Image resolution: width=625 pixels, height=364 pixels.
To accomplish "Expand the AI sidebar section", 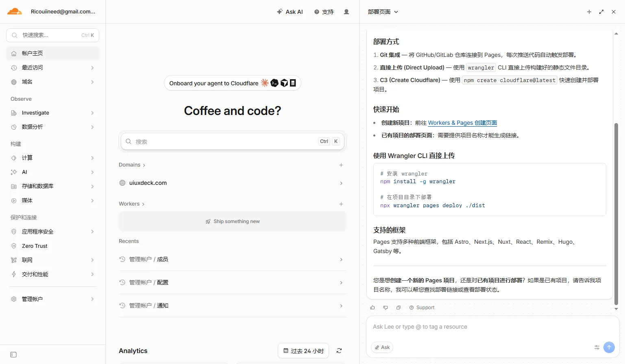I will pos(53,172).
